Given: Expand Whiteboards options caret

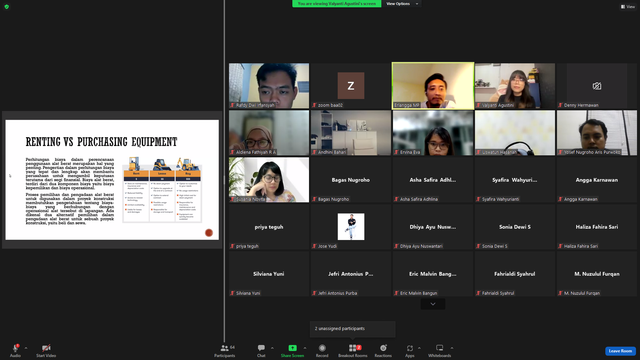Looking at the screenshot, I should pyautogui.click(x=452, y=348).
